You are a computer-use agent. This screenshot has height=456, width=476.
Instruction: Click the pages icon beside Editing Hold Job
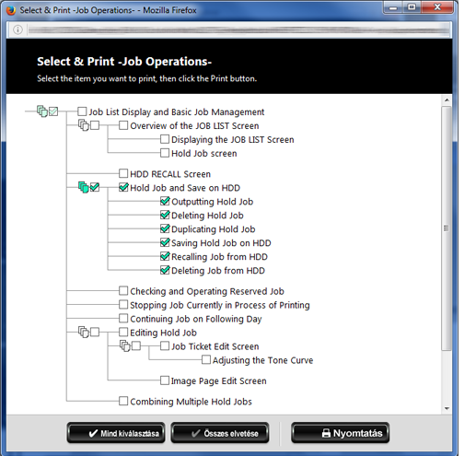point(84,332)
